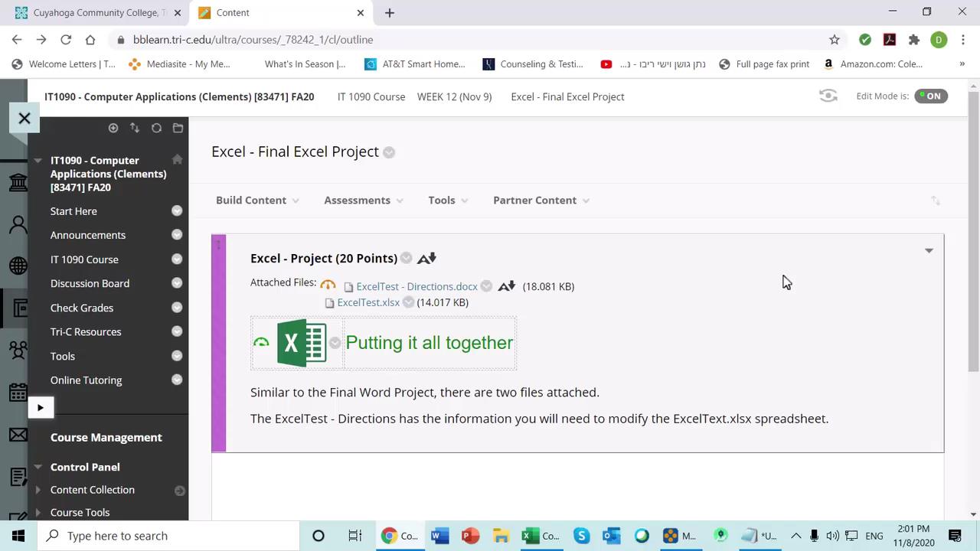Expand the Content Collection section
Viewport: 980px width, 551px height.
click(38, 490)
